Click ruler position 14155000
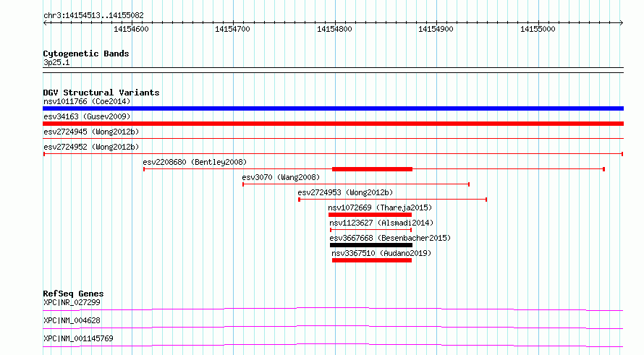The height and width of the screenshot is (355, 644). (x=538, y=29)
